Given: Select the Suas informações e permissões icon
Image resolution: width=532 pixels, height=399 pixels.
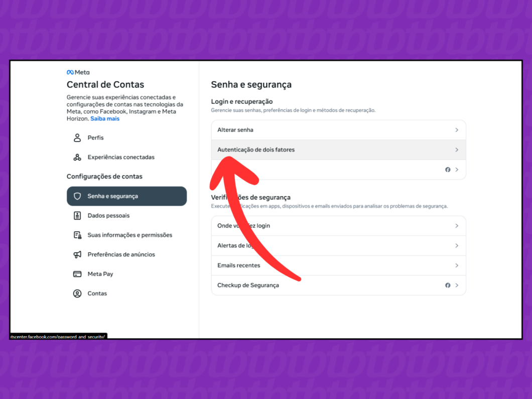Looking at the screenshot, I should point(77,235).
